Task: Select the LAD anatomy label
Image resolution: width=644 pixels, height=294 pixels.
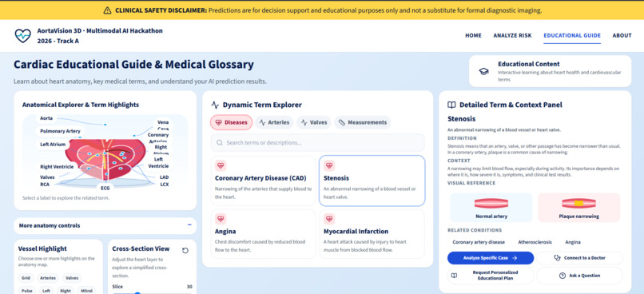Action: tap(164, 177)
